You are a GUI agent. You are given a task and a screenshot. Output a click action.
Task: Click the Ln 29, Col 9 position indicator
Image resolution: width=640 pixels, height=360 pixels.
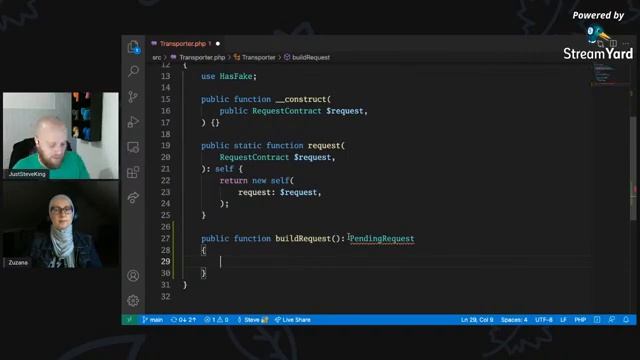(477, 320)
